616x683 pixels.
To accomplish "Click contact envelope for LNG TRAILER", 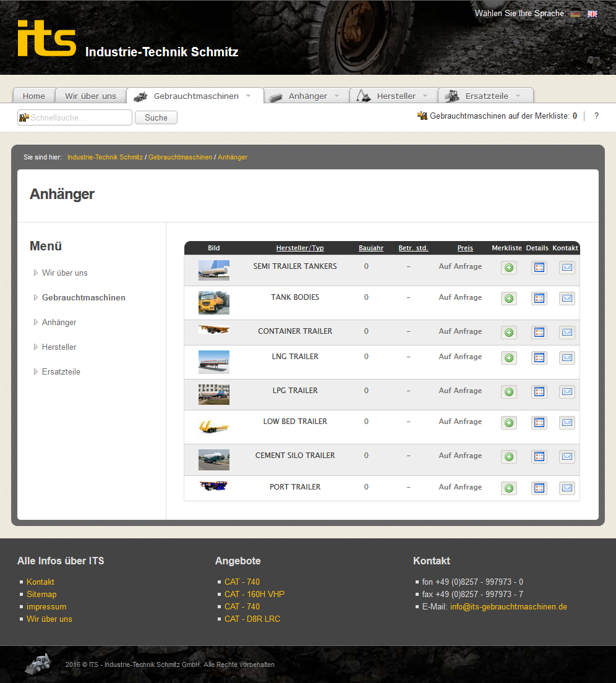I will 567,358.
